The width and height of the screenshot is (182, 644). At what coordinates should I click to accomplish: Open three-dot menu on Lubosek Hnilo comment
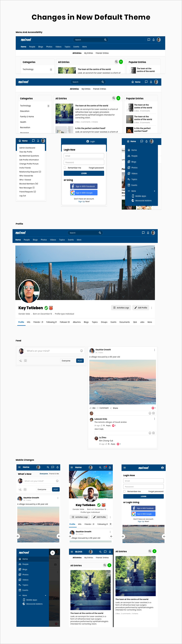pyautogui.click(x=154, y=419)
